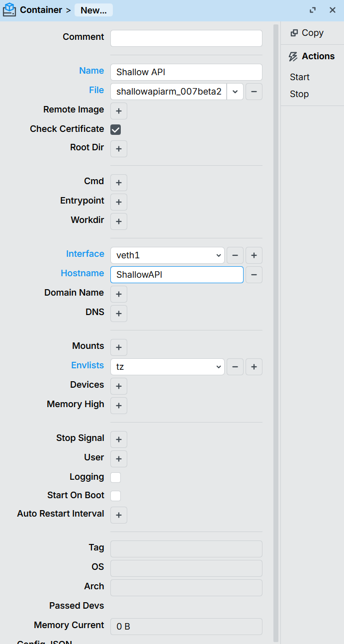This screenshot has width=344, height=644.
Task: Open the File dropdown arrow
Action: 235,92
